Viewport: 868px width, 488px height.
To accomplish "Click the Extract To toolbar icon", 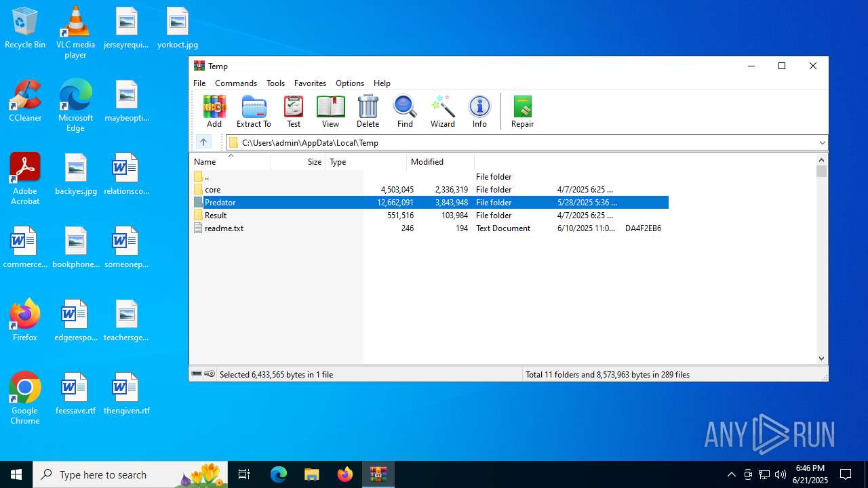I will click(x=254, y=111).
